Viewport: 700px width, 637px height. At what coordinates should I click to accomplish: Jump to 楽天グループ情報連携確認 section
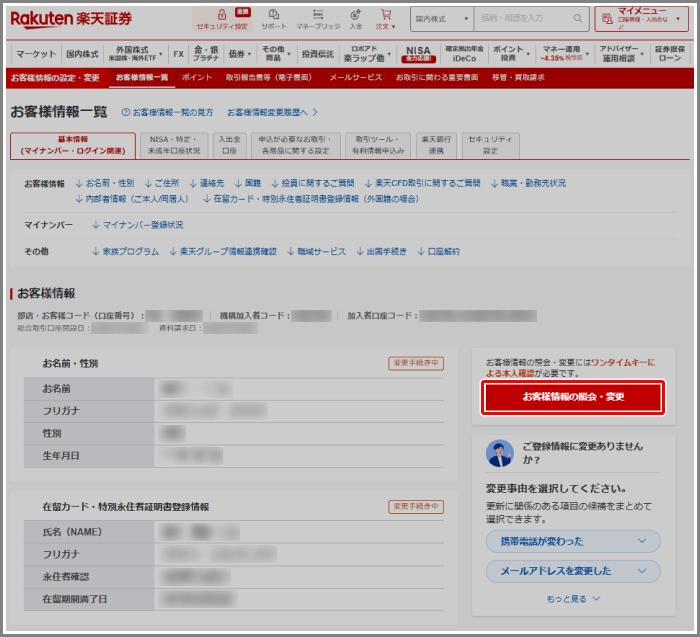coord(223,252)
